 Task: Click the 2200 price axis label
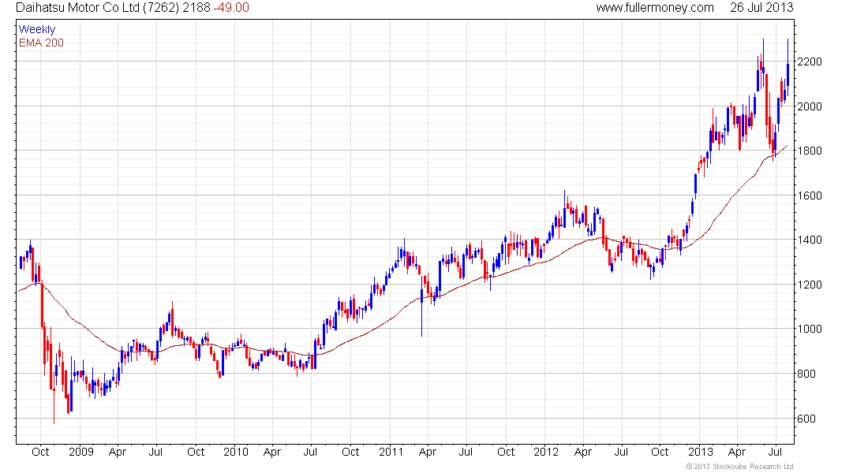(813, 61)
